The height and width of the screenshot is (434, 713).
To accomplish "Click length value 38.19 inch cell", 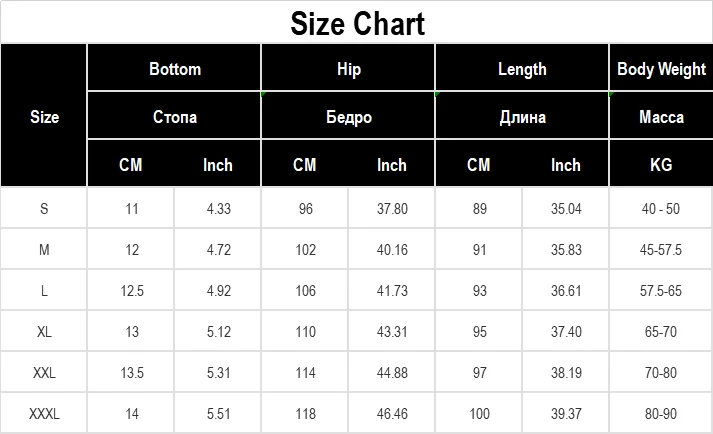I will [566, 373].
